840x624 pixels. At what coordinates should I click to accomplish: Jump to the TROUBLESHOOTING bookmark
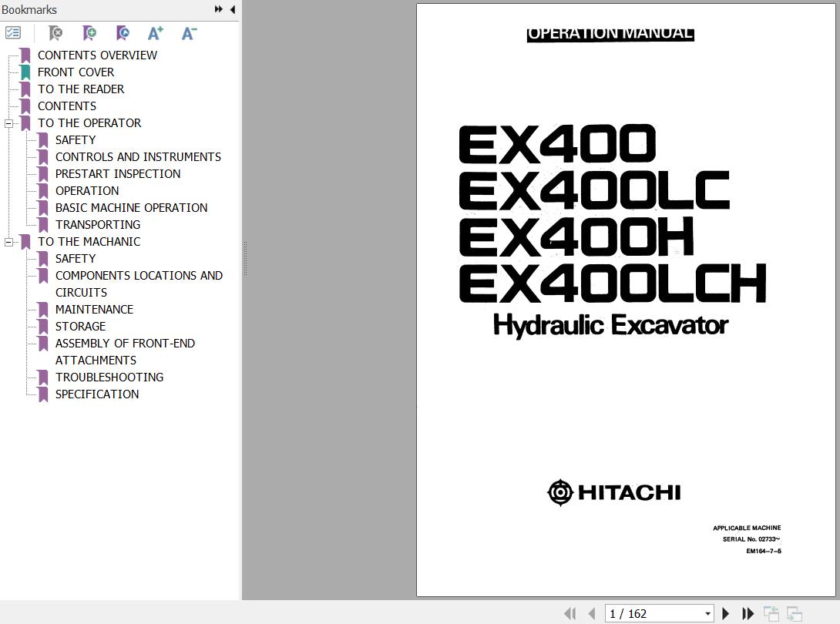(x=109, y=377)
